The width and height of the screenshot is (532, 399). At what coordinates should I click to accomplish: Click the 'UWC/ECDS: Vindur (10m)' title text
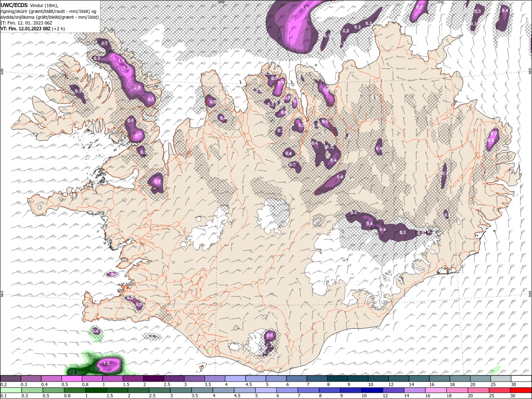(x=30, y=5)
